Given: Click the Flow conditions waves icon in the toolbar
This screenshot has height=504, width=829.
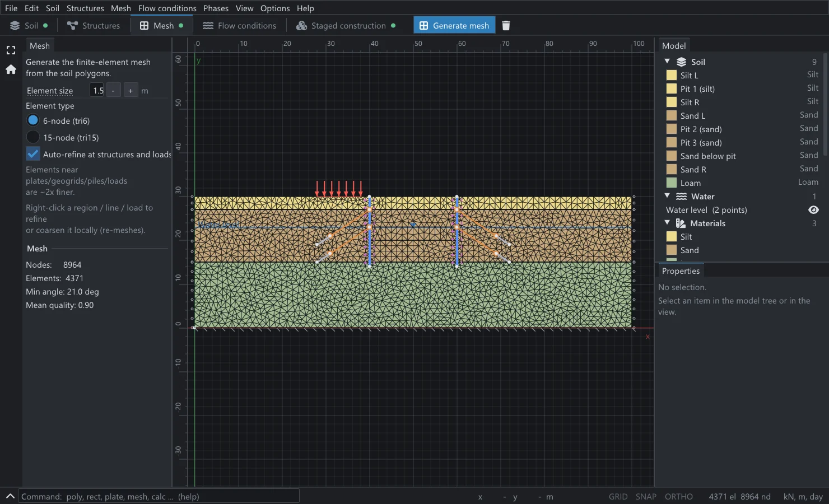Looking at the screenshot, I should coord(208,26).
